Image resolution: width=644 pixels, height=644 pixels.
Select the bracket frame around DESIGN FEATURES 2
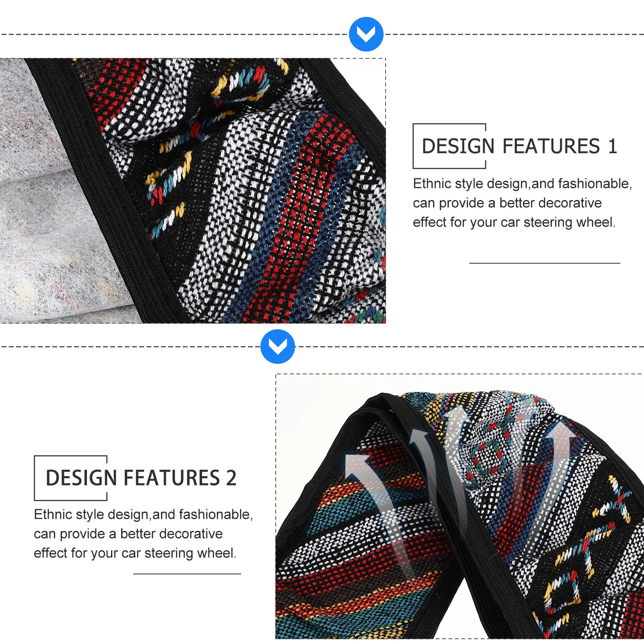click(x=71, y=478)
